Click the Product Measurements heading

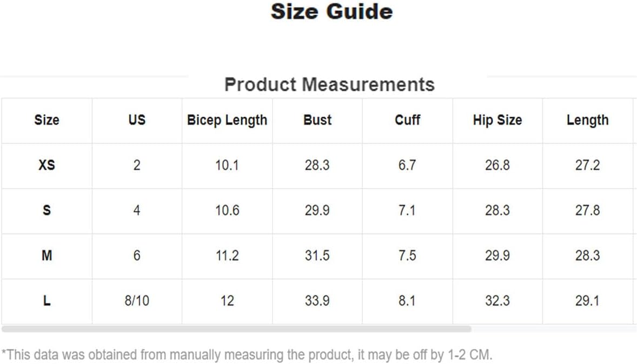tap(329, 85)
